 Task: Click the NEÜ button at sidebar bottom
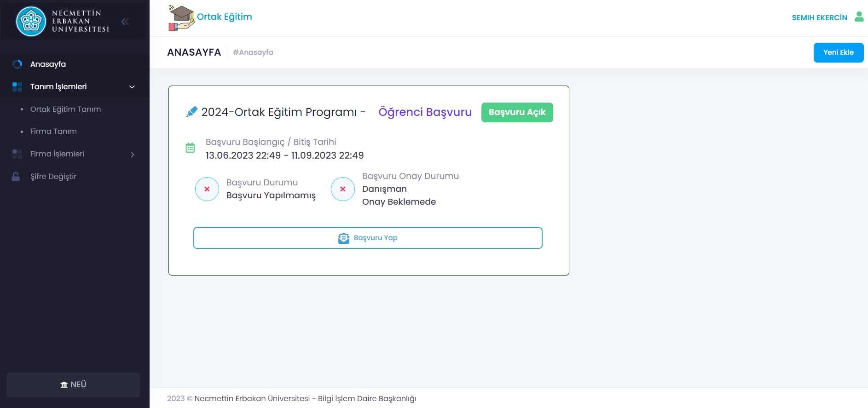(x=73, y=385)
